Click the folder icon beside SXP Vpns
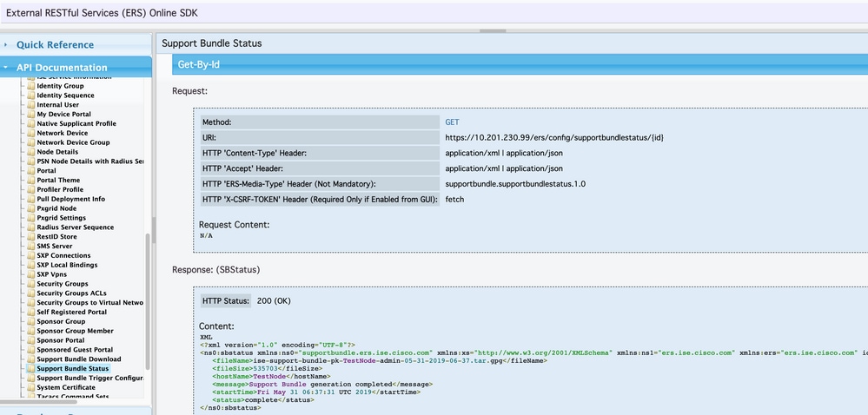This screenshot has height=415, width=868. (31, 273)
